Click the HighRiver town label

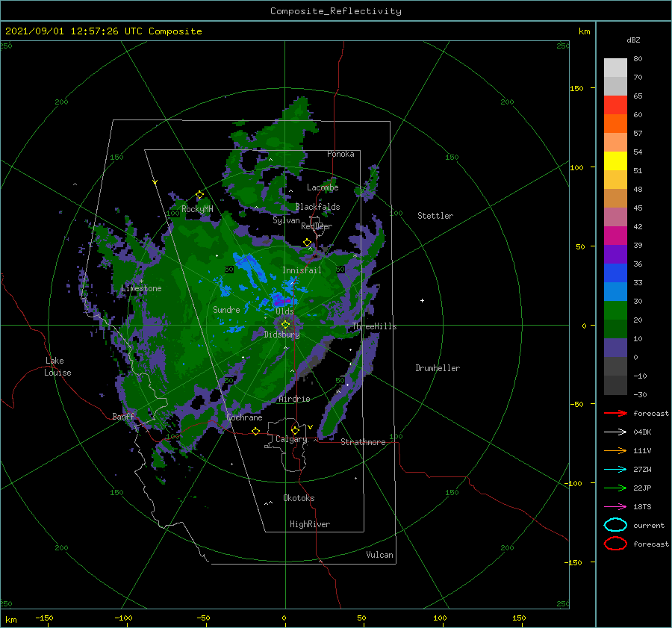pos(310,524)
